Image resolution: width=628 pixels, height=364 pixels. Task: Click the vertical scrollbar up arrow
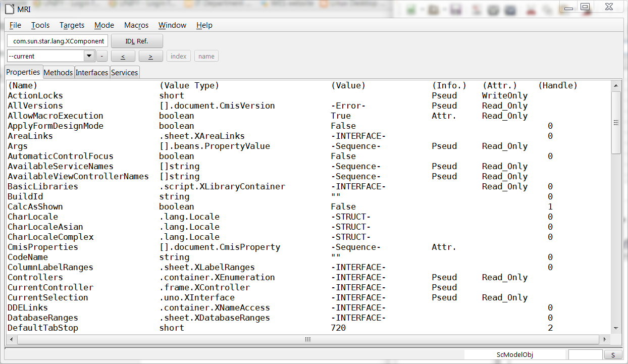(x=616, y=85)
